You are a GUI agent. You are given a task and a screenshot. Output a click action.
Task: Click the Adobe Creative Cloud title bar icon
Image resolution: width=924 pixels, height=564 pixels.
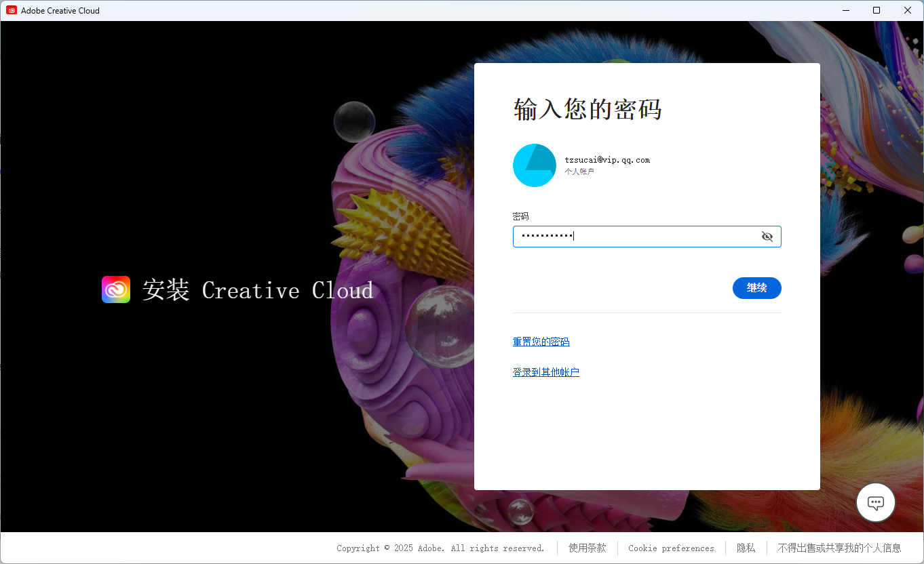12,10
